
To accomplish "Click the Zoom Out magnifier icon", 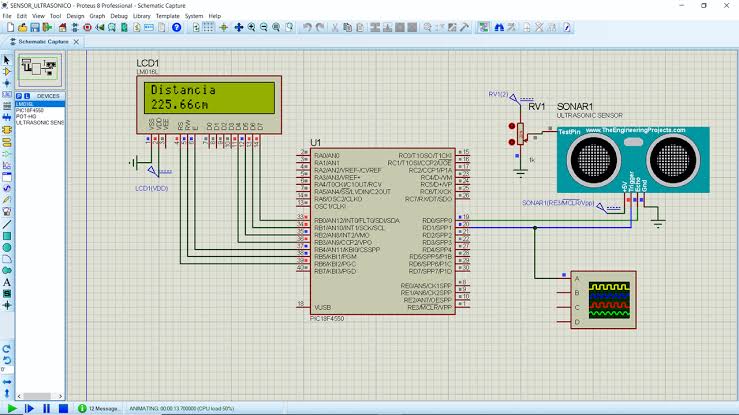I will coord(264,27).
